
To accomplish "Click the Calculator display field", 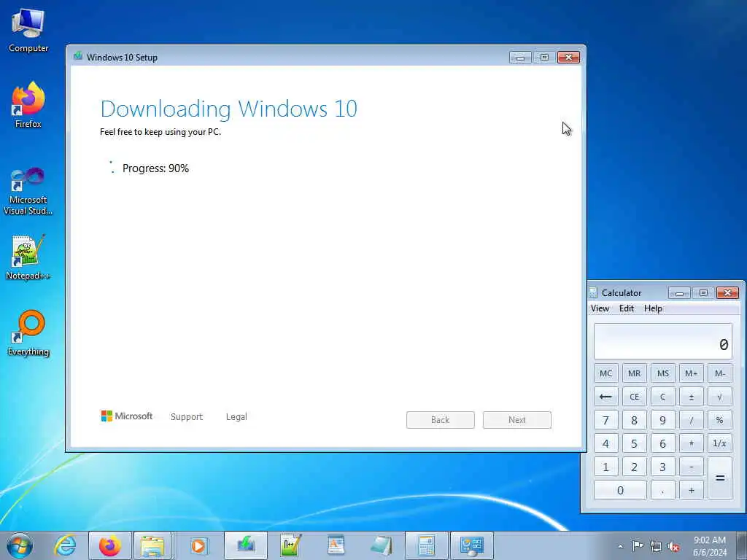I will pyautogui.click(x=662, y=341).
